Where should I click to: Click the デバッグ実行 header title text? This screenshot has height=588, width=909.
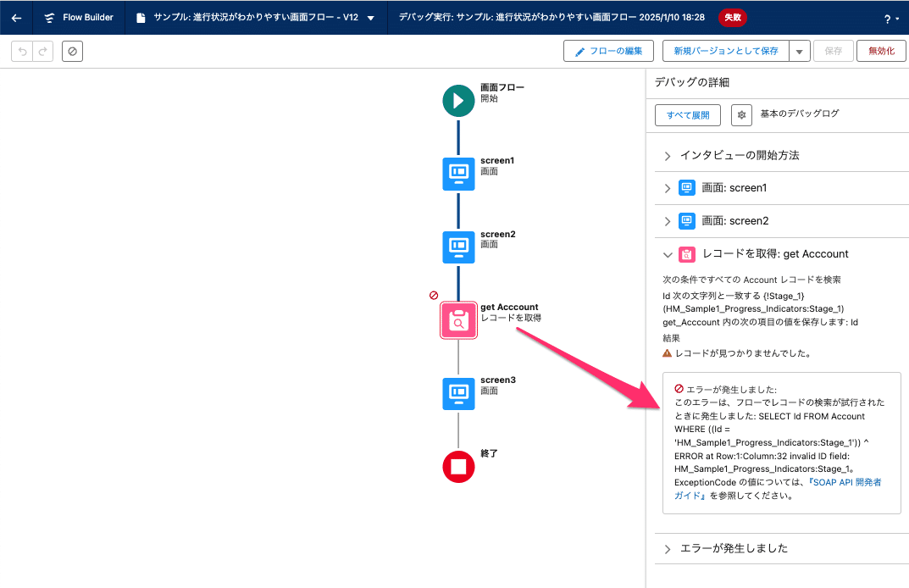[x=551, y=18]
